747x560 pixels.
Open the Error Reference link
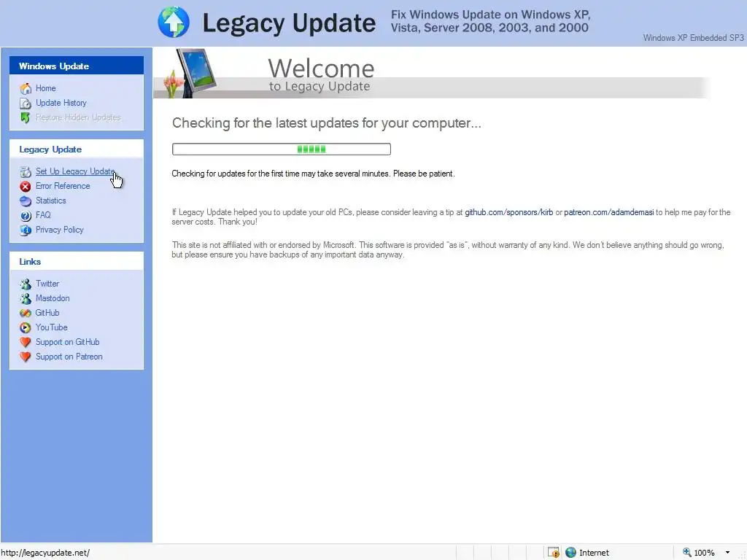(x=63, y=186)
